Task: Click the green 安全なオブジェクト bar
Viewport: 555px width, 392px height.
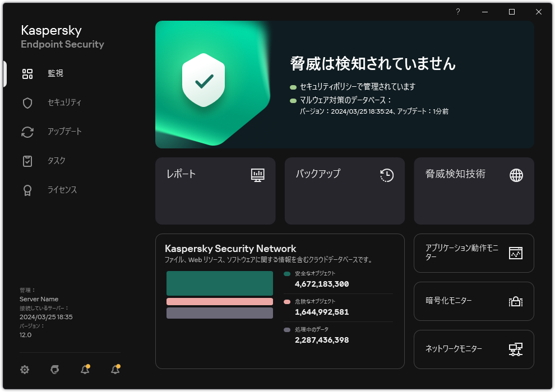Action: click(x=219, y=283)
